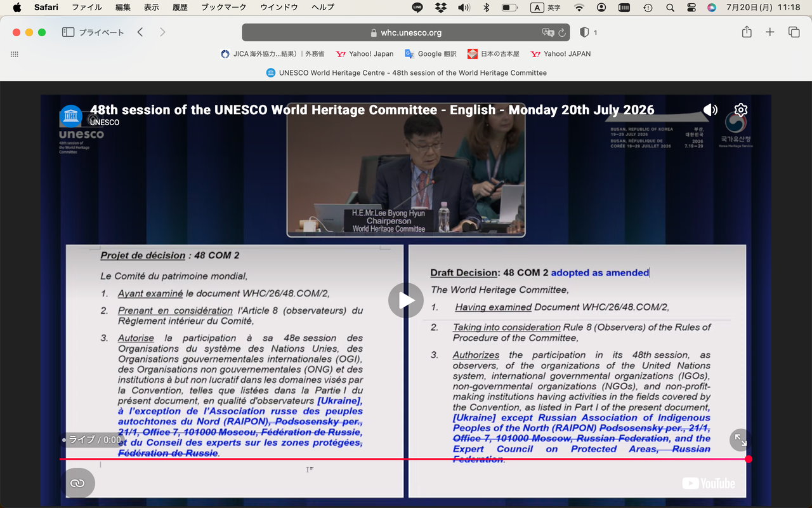Click the red video progress bar
The height and width of the screenshot is (508, 812).
click(403, 458)
